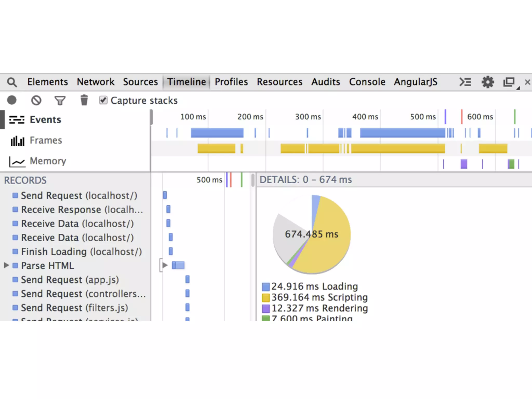
Task: Click the yellow Scripting legend swatch
Action: (265, 297)
